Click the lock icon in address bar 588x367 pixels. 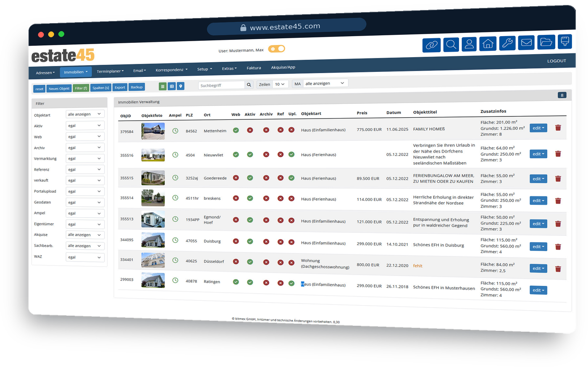tap(243, 28)
